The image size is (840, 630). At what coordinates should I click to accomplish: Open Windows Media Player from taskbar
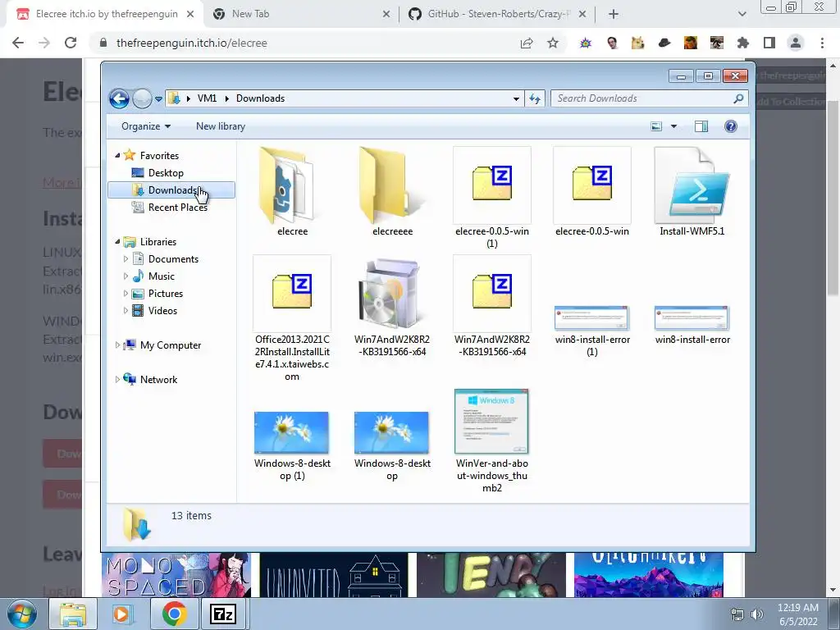121,614
